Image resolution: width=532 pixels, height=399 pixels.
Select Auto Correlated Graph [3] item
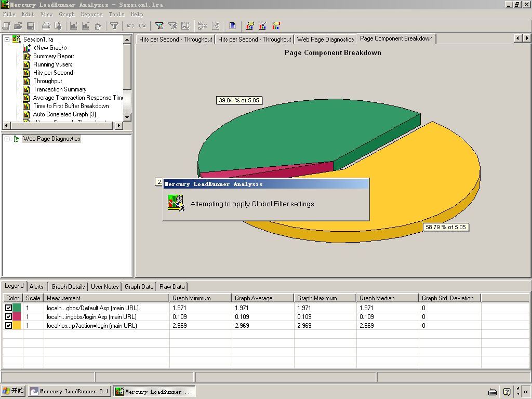64,114
